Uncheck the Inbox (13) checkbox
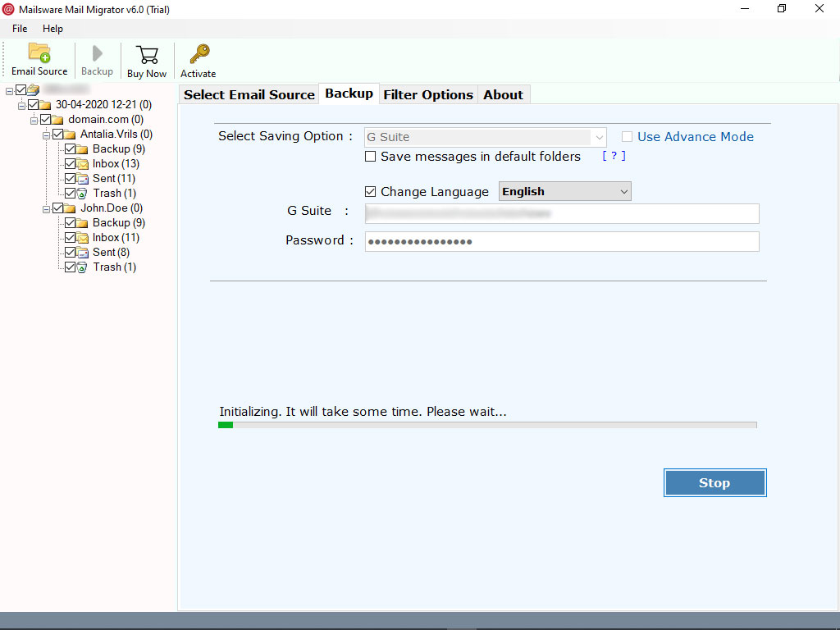Image resolution: width=840 pixels, height=630 pixels. coord(71,163)
